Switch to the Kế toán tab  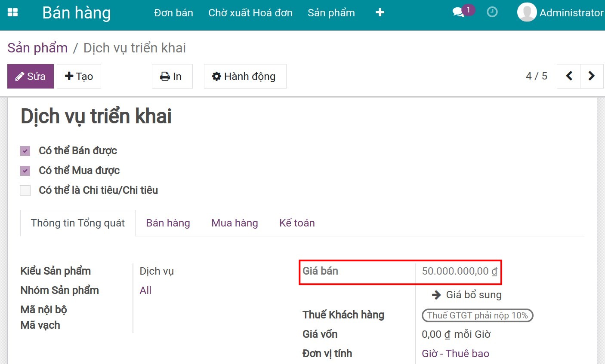(x=297, y=223)
